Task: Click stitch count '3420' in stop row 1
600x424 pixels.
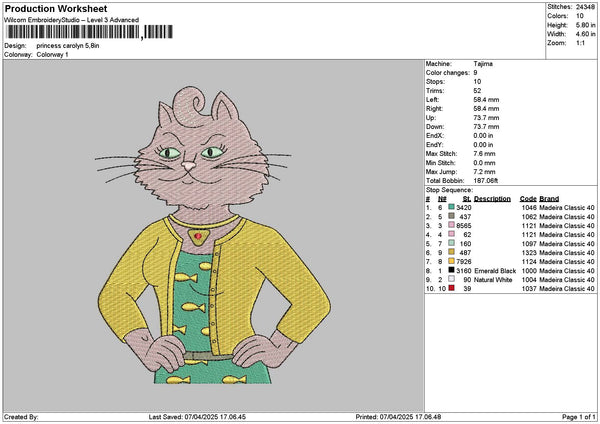Action: point(464,208)
